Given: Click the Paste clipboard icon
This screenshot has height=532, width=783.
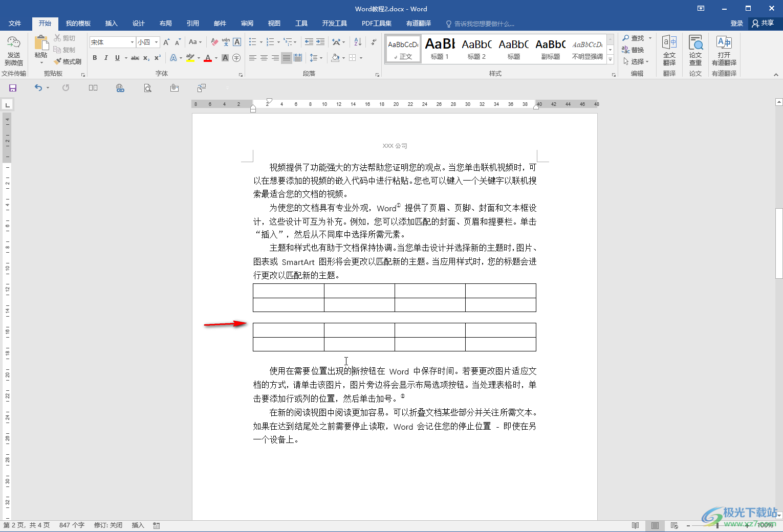Looking at the screenshot, I should click(41, 42).
